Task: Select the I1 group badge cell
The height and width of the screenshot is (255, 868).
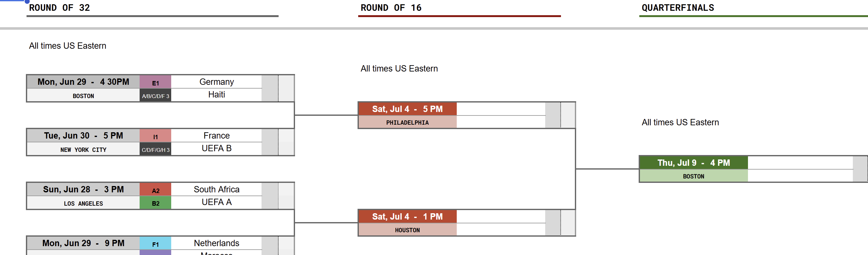Action: pyautogui.click(x=155, y=136)
